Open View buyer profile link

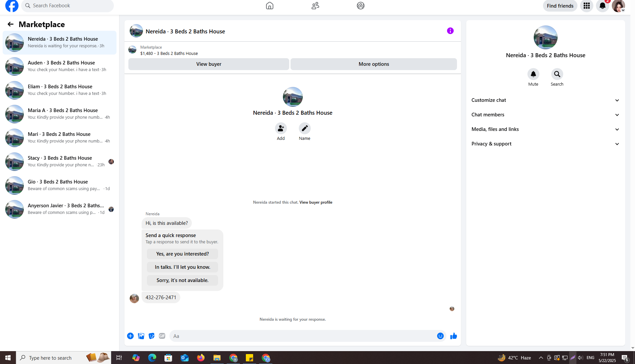pos(316,202)
